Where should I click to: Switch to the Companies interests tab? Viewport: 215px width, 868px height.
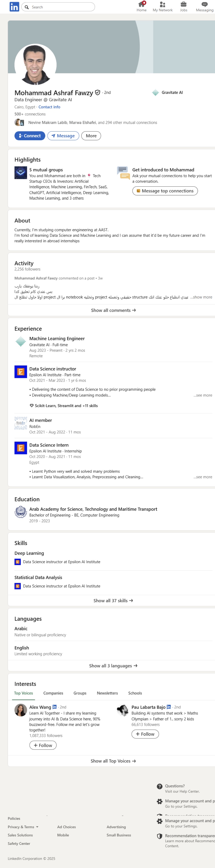pos(53,693)
